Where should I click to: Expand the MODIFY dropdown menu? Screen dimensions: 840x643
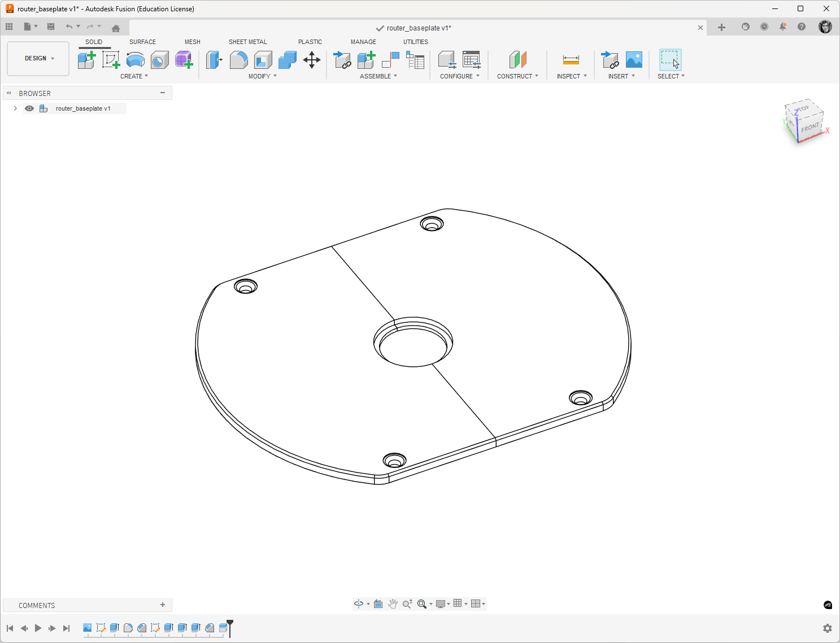(x=263, y=76)
